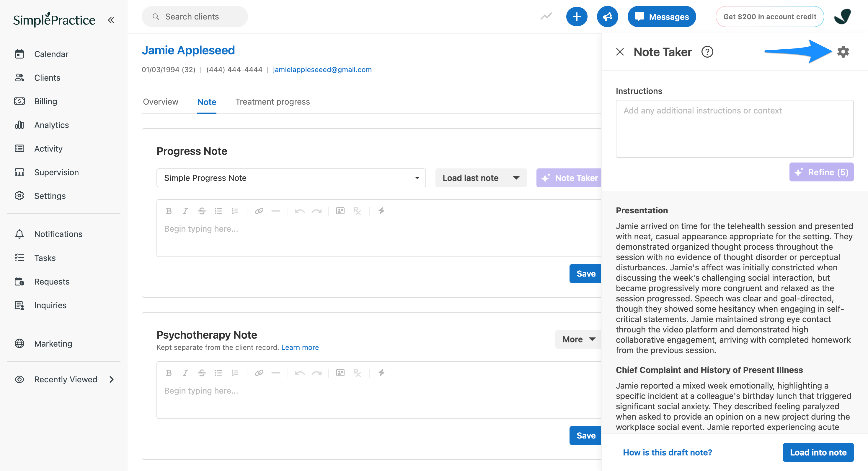Screen dimensions: 868x471
Task: Toggle italic in the Progress Note toolbar
Action: pos(185,211)
